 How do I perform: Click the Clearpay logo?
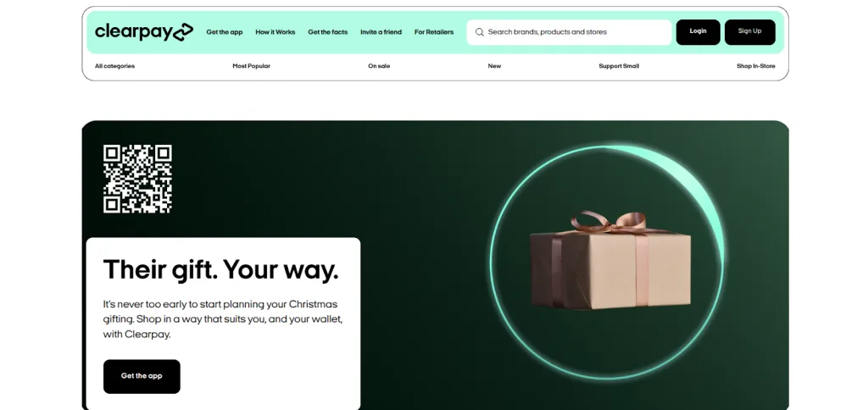pyautogui.click(x=144, y=32)
